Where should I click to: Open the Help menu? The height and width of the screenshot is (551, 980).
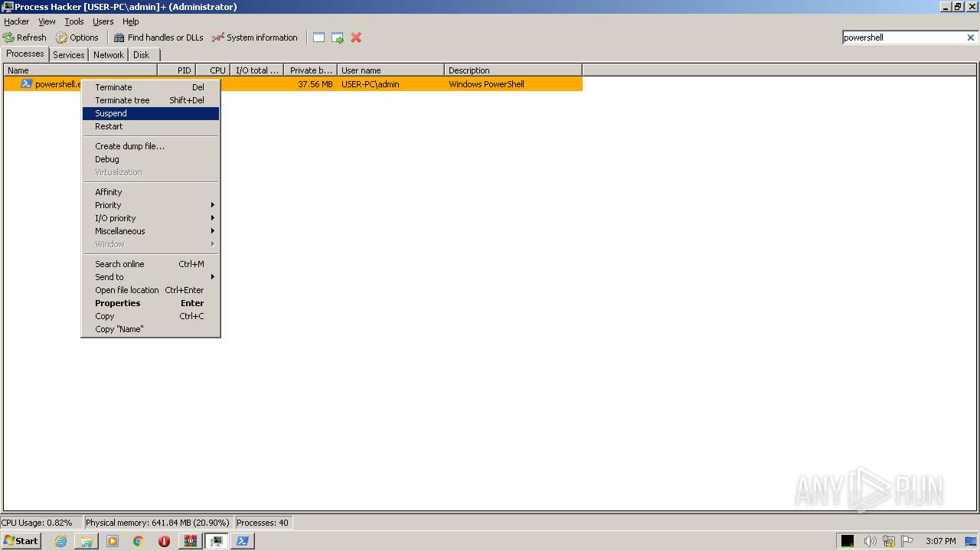click(131, 21)
